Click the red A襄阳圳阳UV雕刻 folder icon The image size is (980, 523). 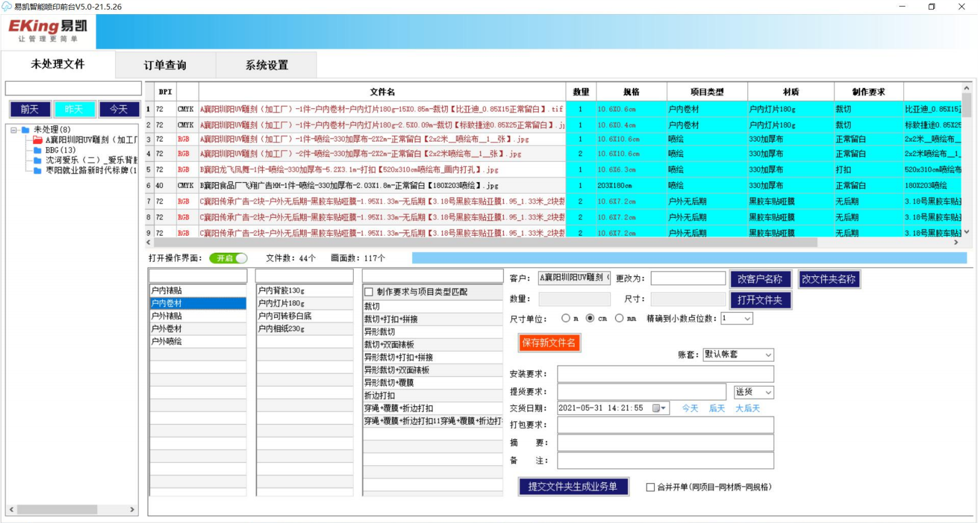click(x=38, y=140)
